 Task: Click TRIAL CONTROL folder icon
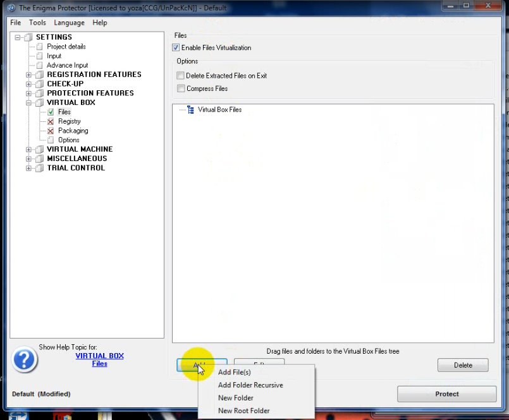pos(40,169)
